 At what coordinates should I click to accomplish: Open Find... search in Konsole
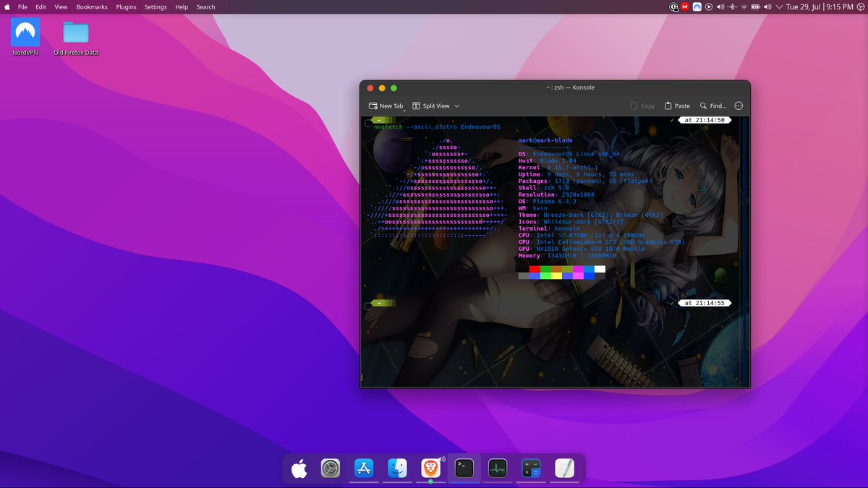click(713, 106)
